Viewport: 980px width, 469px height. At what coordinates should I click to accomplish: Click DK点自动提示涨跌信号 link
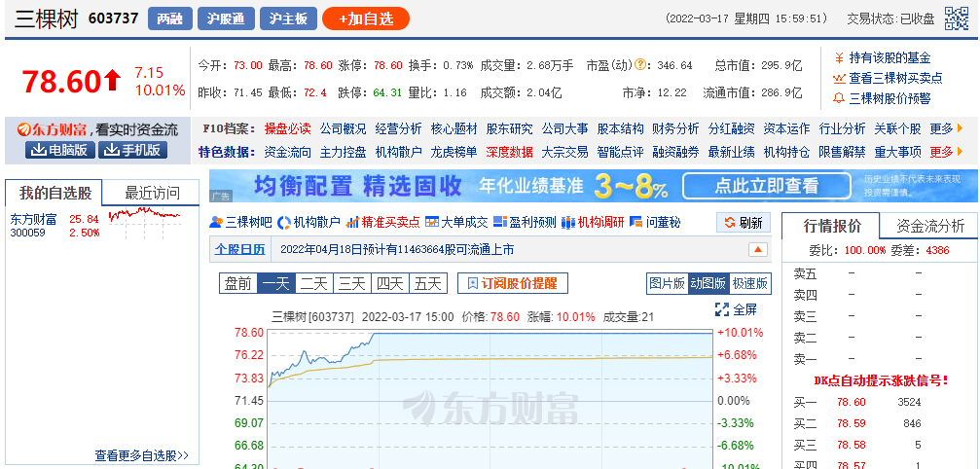pos(881,380)
